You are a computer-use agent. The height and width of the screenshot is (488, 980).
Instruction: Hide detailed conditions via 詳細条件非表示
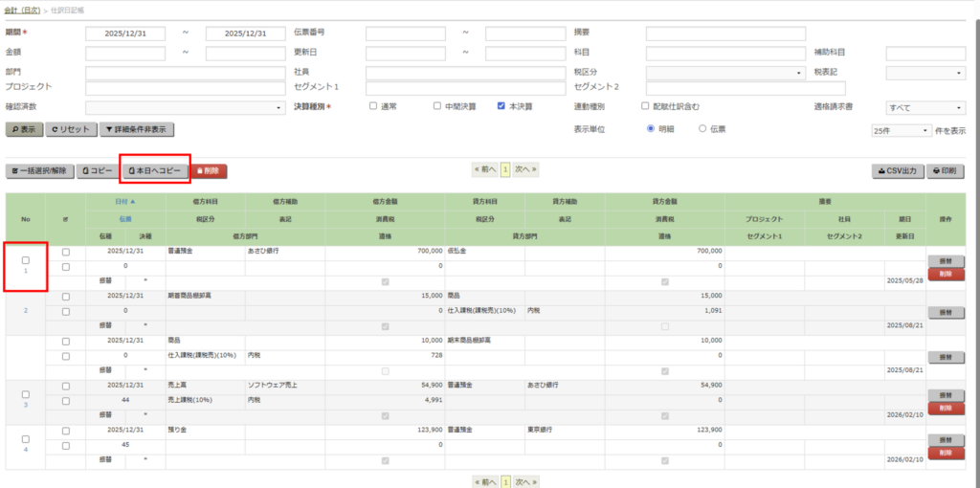point(137,129)
